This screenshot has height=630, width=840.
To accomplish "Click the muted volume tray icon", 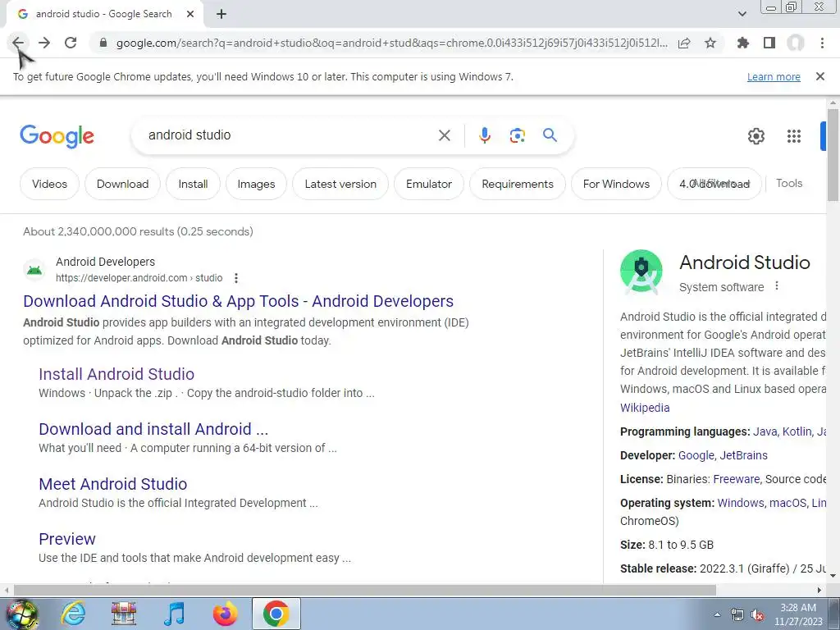I will 757,615.
